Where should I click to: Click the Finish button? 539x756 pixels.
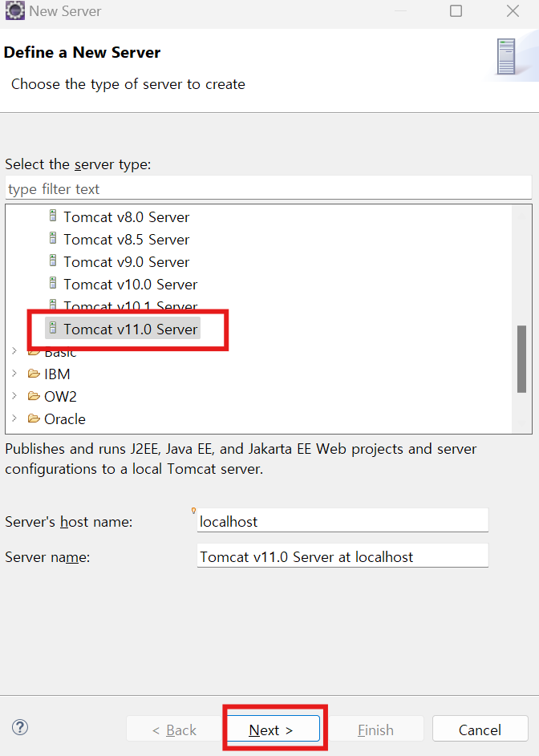point(376,729)
